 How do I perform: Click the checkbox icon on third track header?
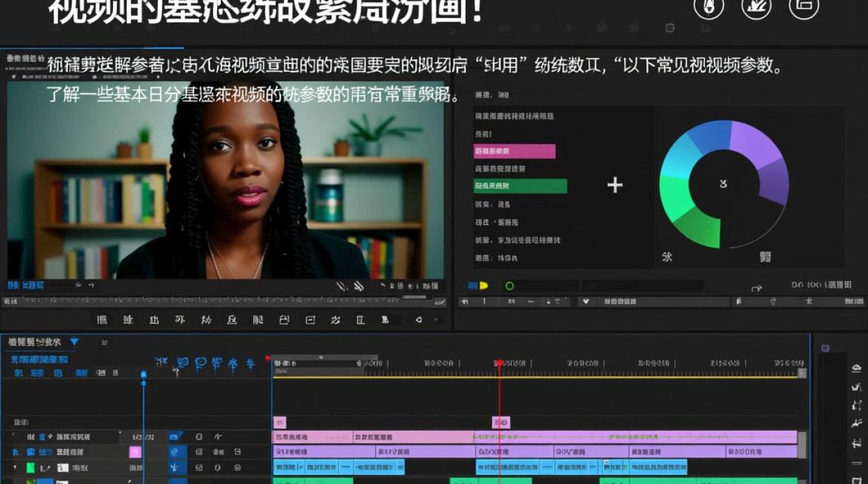coord(199,468)
